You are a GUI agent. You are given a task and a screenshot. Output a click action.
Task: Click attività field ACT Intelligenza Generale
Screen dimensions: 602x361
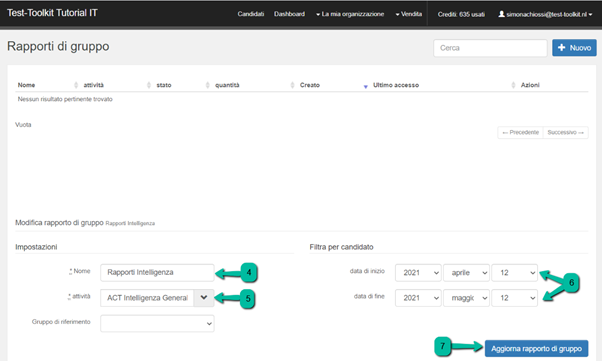(x=147, y=298)
